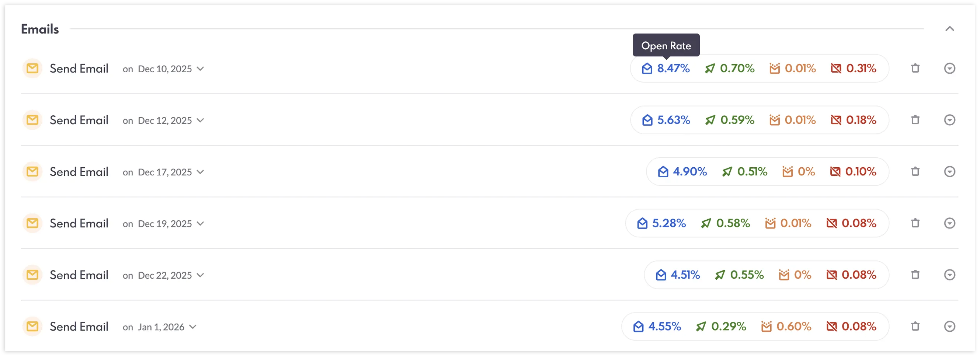Click the crossed-envelope icon on Dec 12 email

[836, 120]
